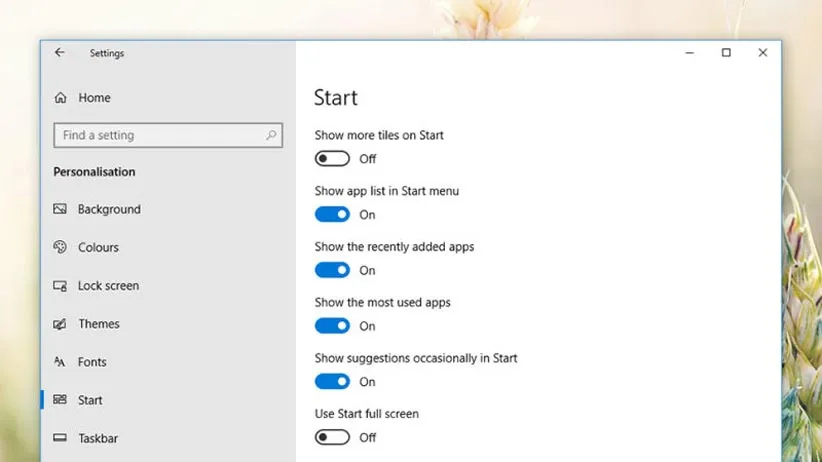Screen dimensions: 822x462
Task: Go to Themes settings page
Action: tap(98, 324)
